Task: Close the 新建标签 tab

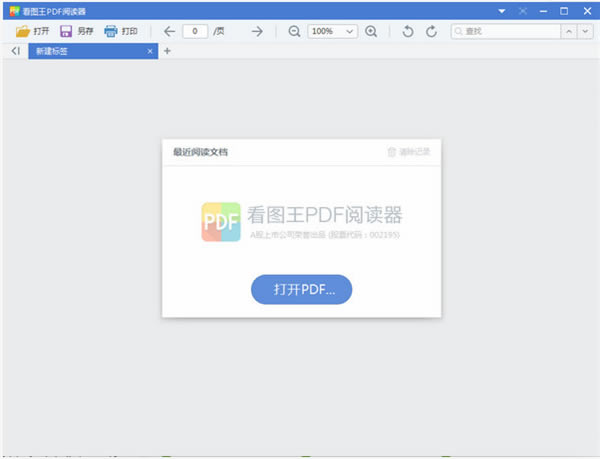Action: [x=150, y=50]
